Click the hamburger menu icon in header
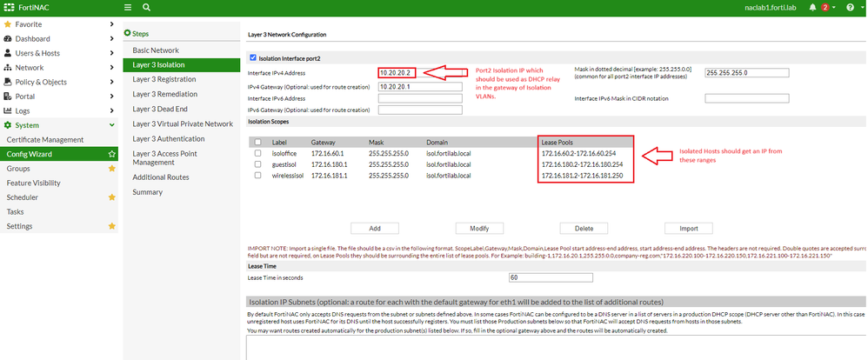This screenshot has height=360, width=868. click(128, 7)
